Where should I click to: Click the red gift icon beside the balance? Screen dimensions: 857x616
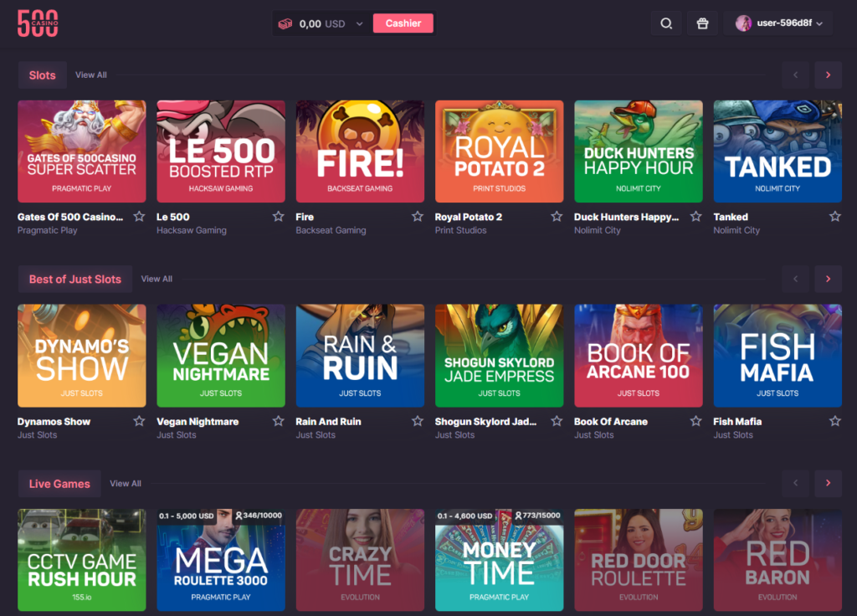pyautogui.click(x=285, y=23)
